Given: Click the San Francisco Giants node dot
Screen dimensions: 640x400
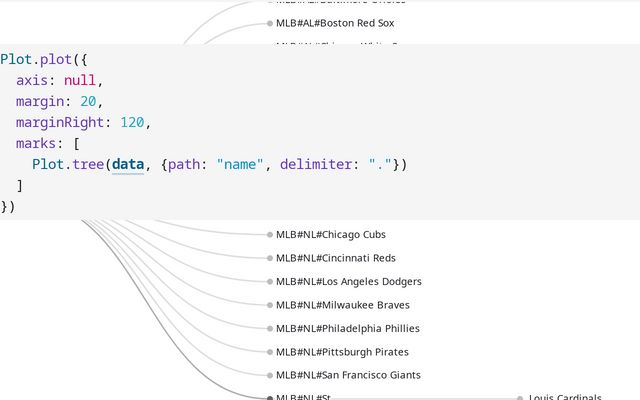Looking at the screenshot, I should pyautogui.click(x=269, y=375).
